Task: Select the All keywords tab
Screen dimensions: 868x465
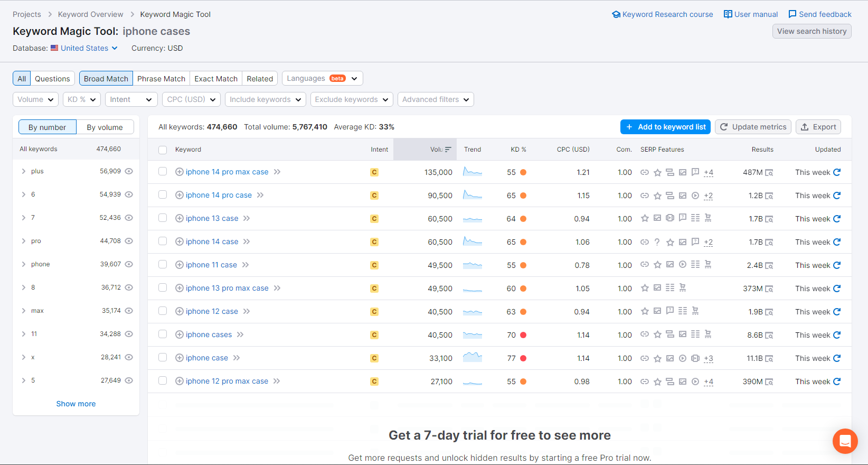Action: point(22,79)
